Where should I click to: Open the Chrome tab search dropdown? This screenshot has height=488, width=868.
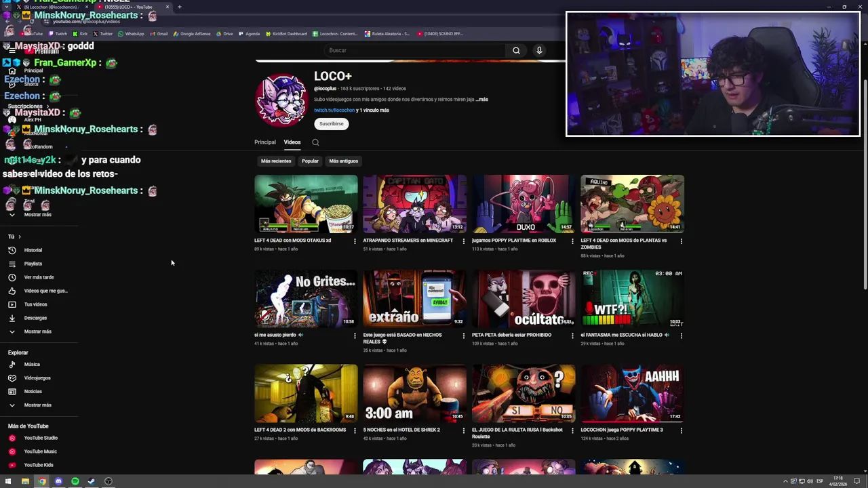tap(6, 7)
